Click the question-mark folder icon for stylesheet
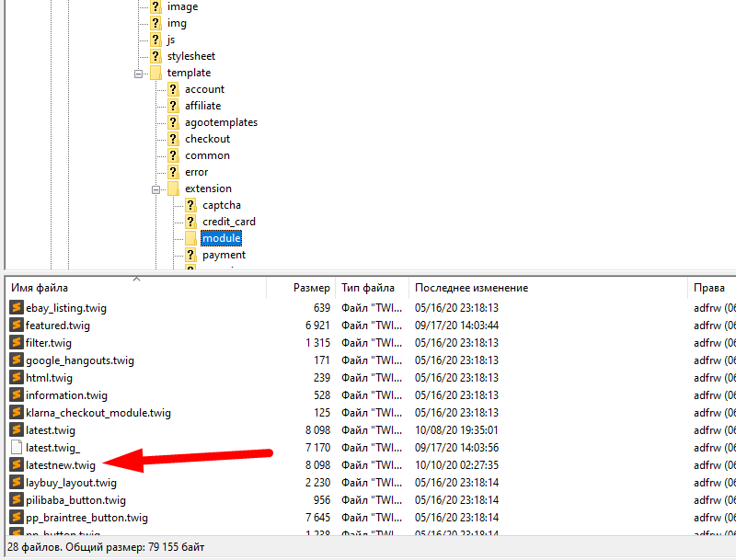The width and height of the screenshot is (736, 560). click(x=155, y=56)
